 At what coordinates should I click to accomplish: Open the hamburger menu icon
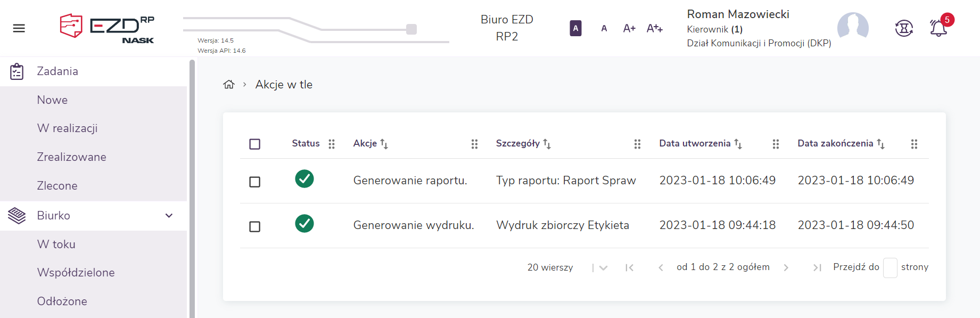pos(19,28)
